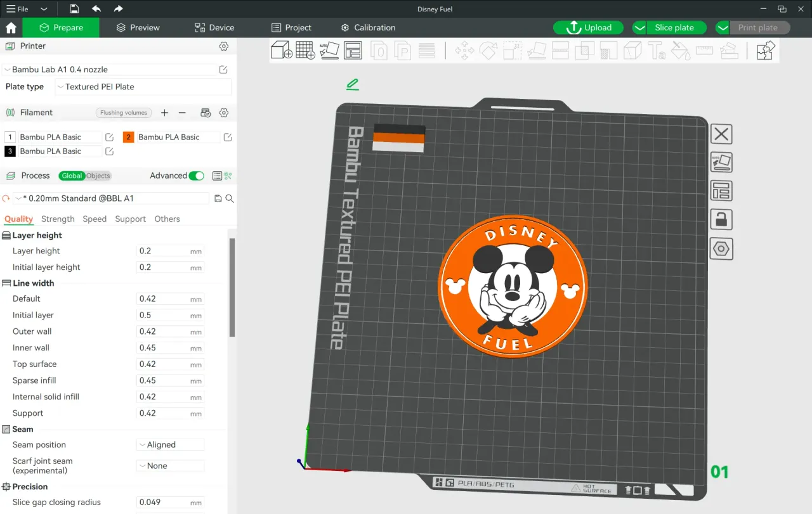
Task: Click Auto orient icon in top toolbar
Action: pyautogui.click(x=329, y=50)
